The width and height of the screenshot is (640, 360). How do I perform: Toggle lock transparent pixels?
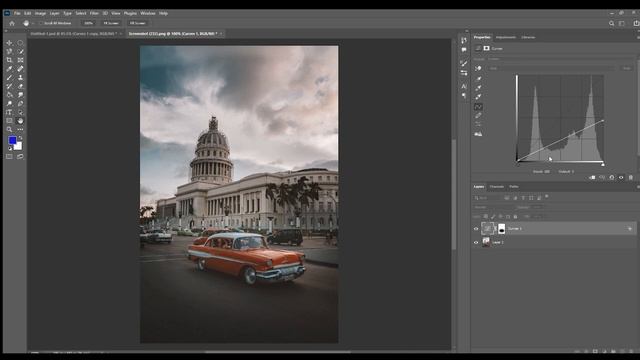[486, 217]
